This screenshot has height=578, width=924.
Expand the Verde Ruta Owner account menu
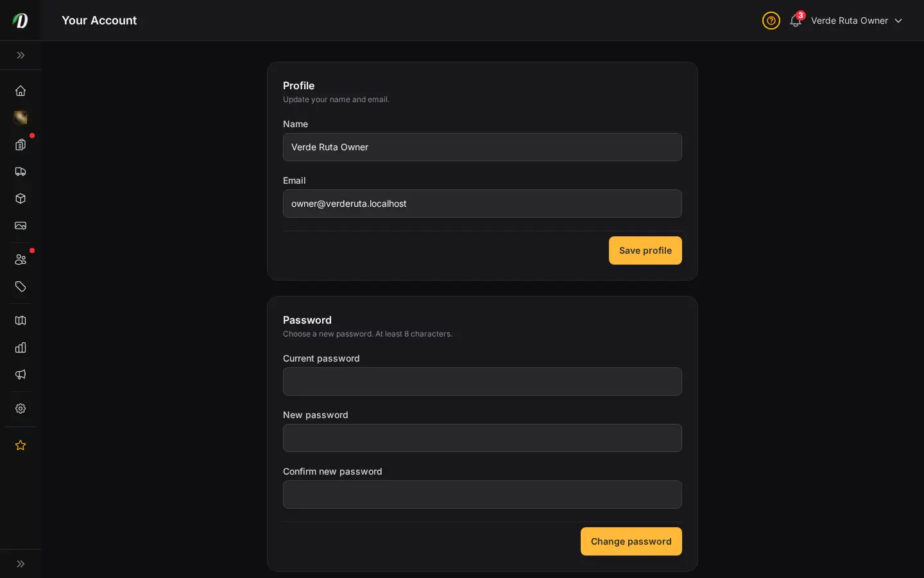coord(857,21)
